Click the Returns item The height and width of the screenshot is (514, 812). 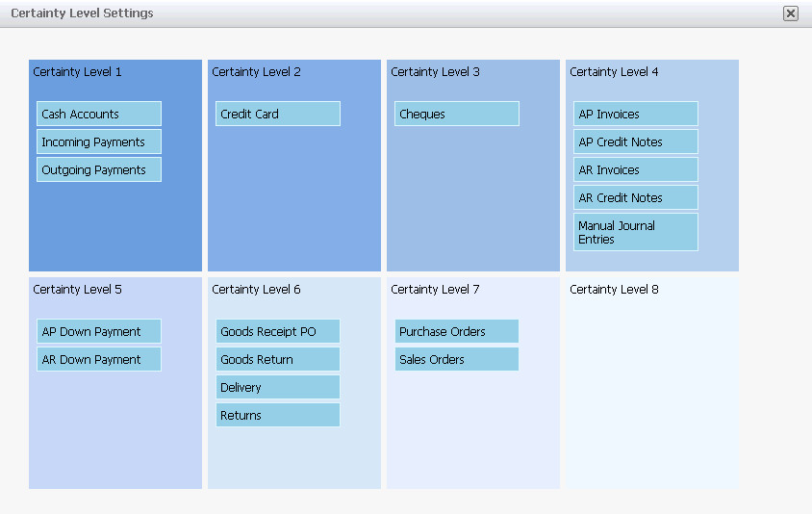tap(278, 415)
